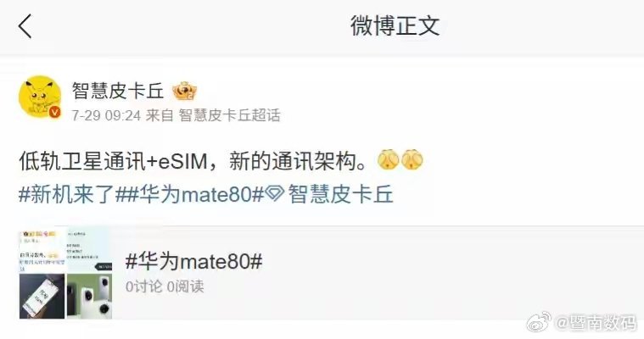Image resolution: width=644 pixels, height=339 pixels.
Task: Click the 0阅读 read count
Action: pos(185,286)
